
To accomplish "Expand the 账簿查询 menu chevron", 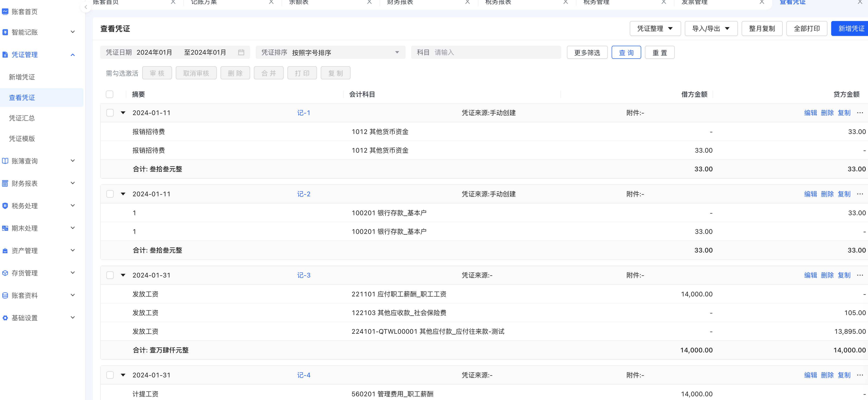I will (x=72, y=161).
